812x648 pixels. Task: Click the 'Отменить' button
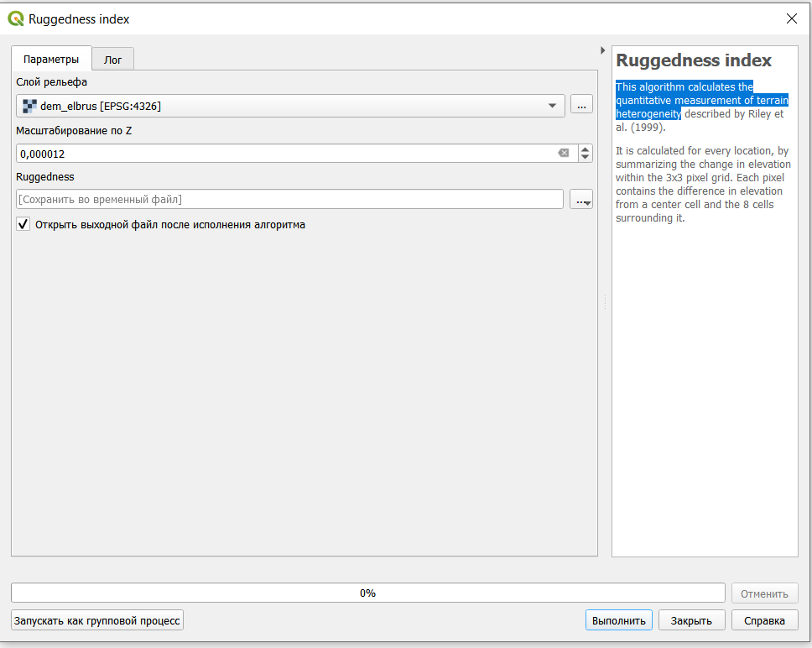point(764,593)
